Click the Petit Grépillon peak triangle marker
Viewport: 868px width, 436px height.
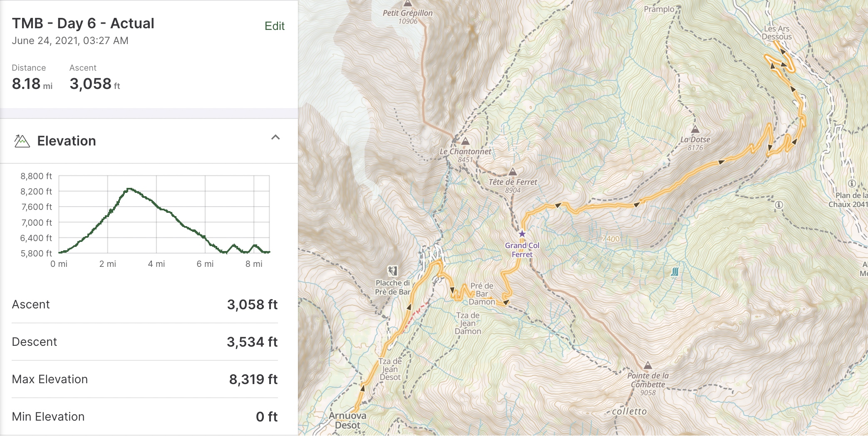[407, 3]
